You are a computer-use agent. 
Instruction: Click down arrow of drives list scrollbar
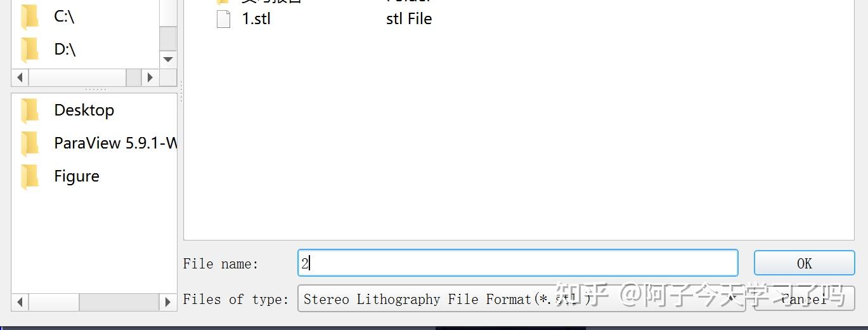168,60
